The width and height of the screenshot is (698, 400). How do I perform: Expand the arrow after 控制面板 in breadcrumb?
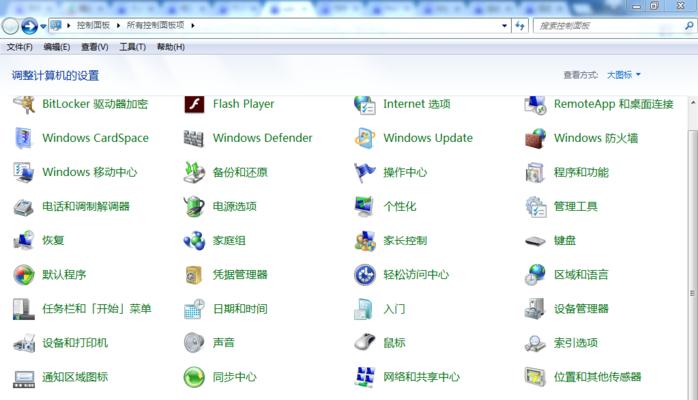click(x=118, y=25)
